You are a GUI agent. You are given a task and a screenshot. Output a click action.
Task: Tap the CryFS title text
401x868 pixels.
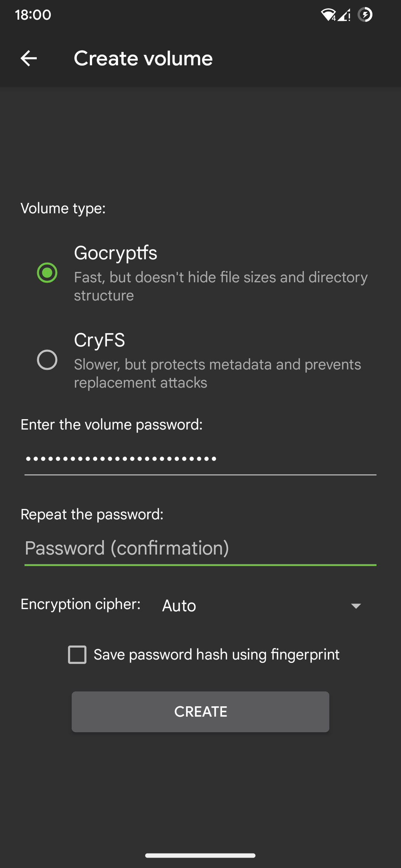click(100, 340)
